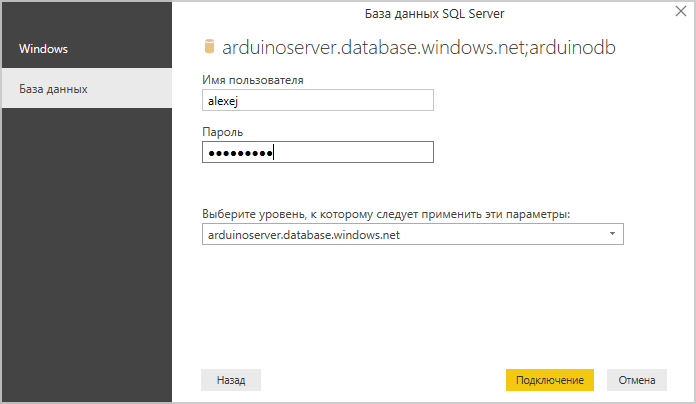Click the Пароль label

click(x=222, y=132)
